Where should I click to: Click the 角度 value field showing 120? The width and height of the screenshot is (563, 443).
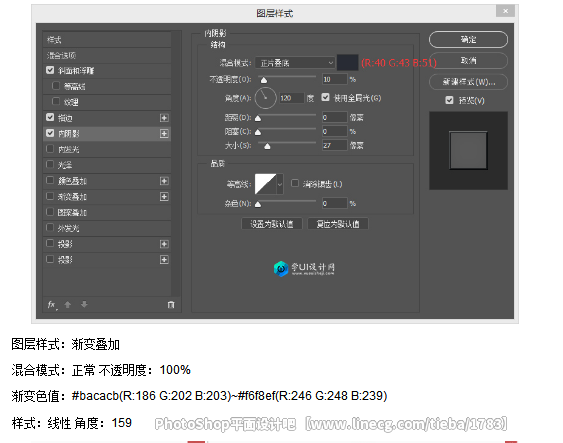pyautogui.click(x=292, y=98)
